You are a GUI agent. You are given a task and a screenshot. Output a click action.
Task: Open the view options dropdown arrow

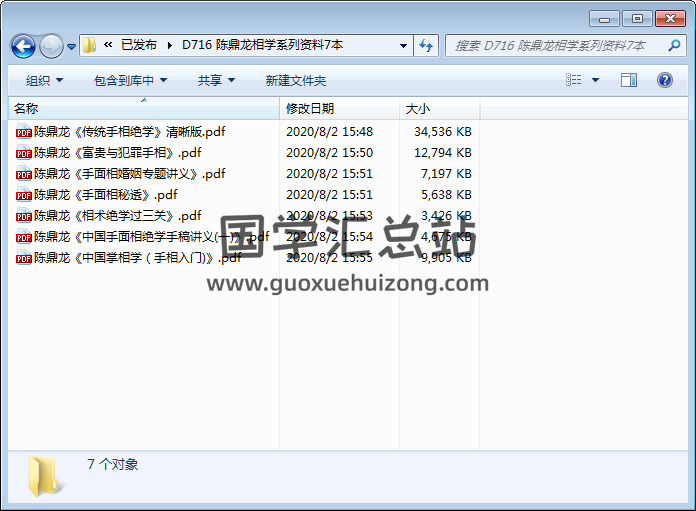pos(596,80)
